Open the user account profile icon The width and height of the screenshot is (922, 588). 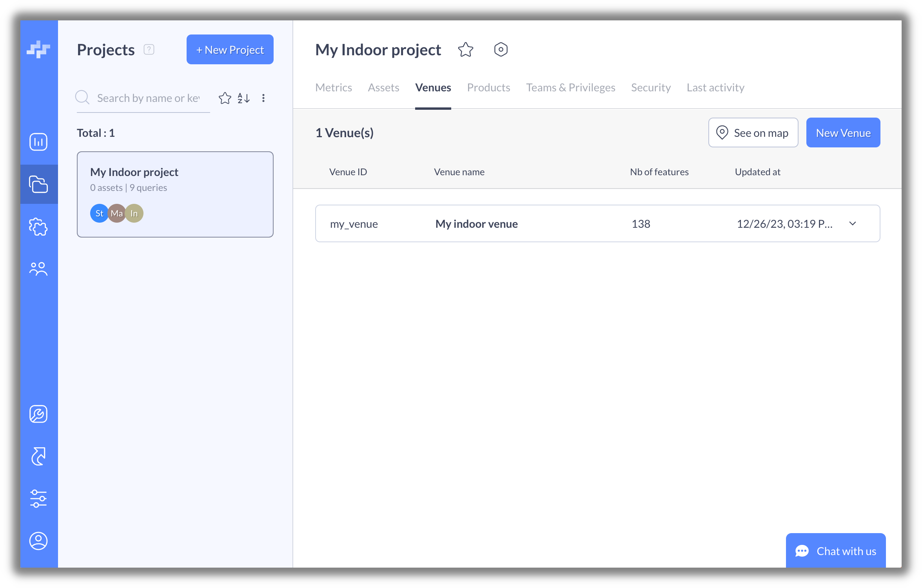click(38, 541)
